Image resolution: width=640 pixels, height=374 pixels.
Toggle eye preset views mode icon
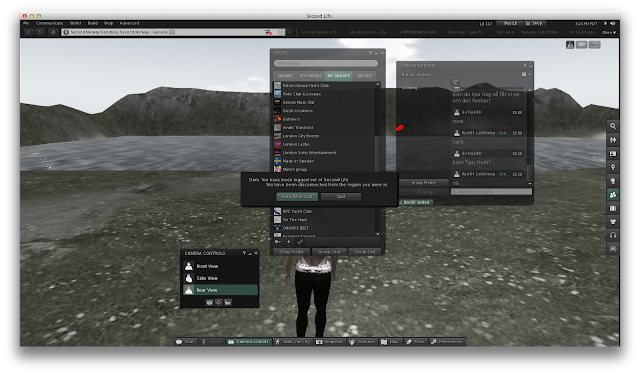click(209, 303)
